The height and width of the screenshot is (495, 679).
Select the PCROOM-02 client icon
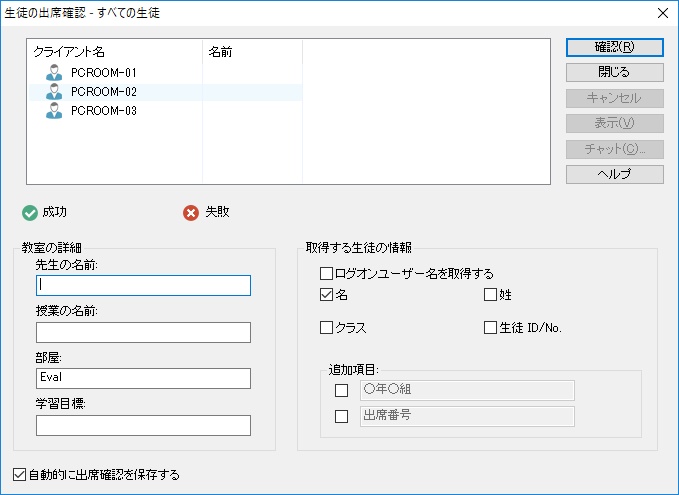tap(54, 92)
